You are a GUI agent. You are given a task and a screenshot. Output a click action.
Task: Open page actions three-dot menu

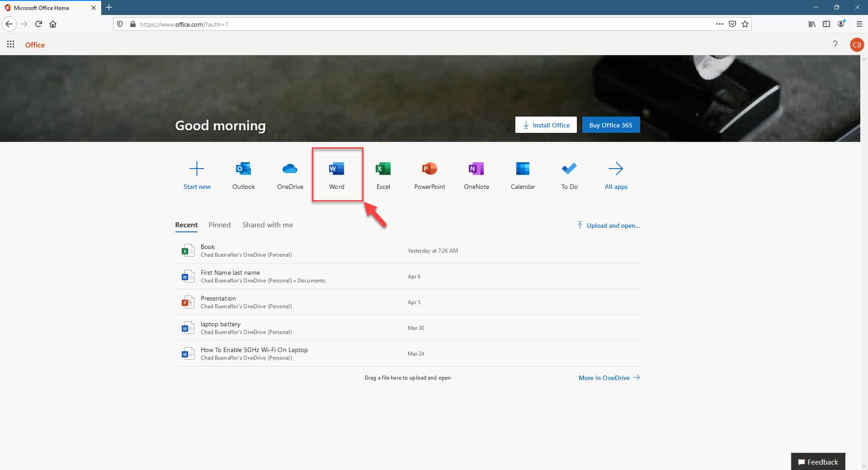(719, 24)
